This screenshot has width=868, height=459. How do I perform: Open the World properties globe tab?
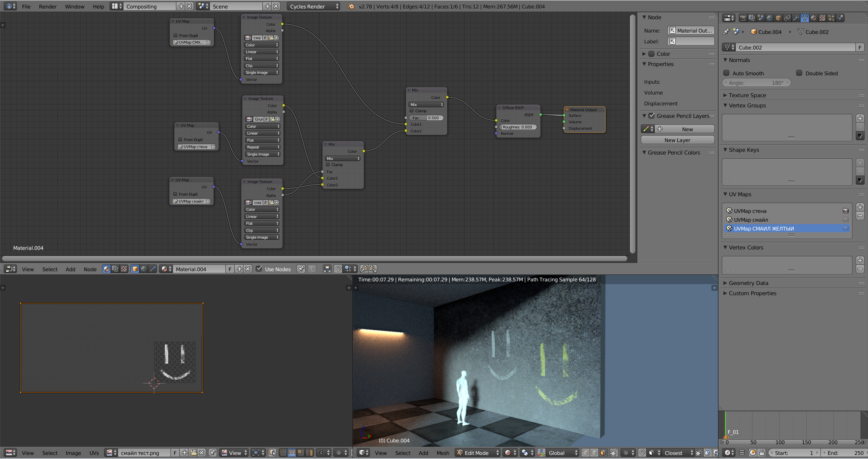coord(770,18)
